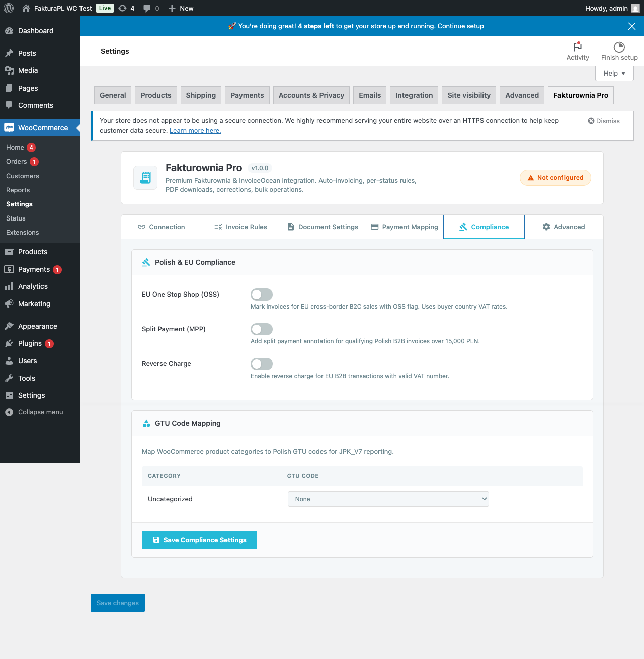Image resolution: width=644 pixels, height=659 pixels.
Task: Click the WordPress logo in admin bar
Action: [x=9, y=8]
